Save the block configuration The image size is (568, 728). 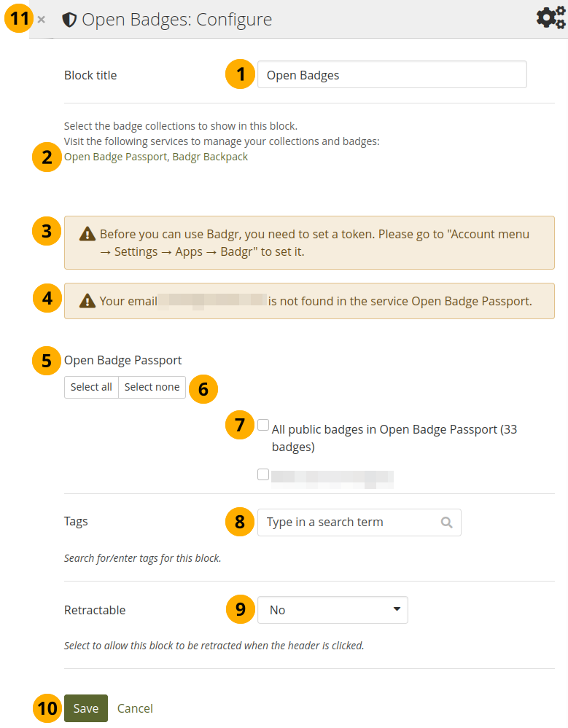[86, 708]
